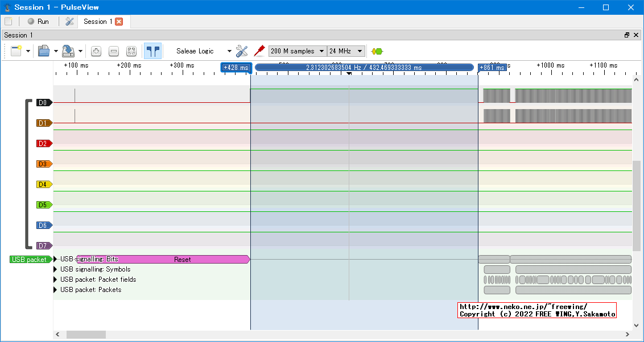Zoom to fit the whole capture

tap(131, 51)
